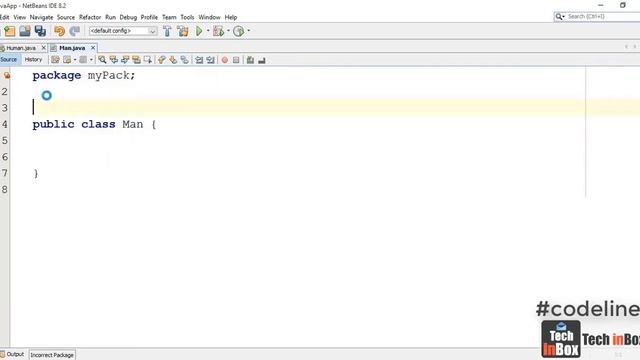The height and width of the screenshot is (360, 640).
Task: Click the Clean and Build icon
Action: coord(183,31)
